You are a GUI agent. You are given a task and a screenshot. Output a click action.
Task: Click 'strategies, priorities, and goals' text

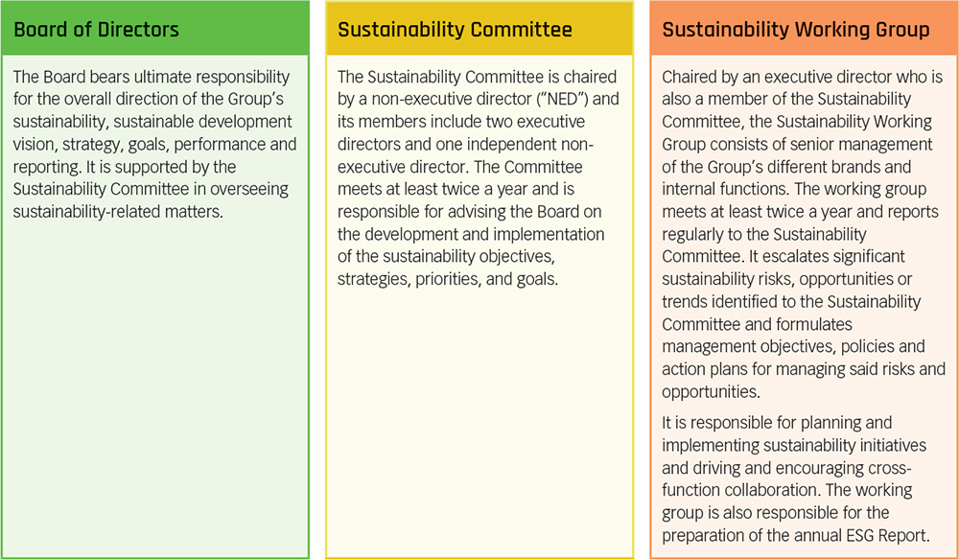448,279
